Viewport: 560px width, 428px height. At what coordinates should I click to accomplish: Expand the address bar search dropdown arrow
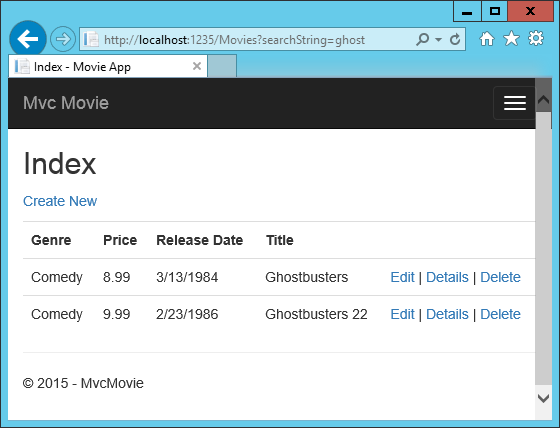tap(438, 40)
